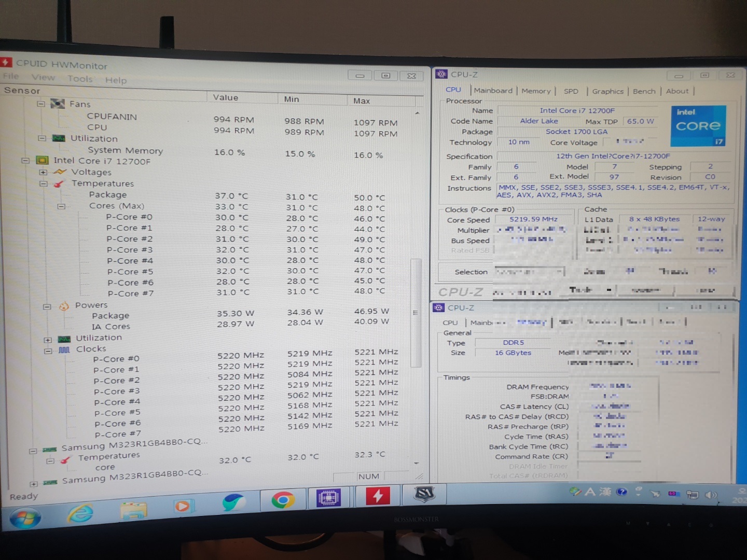Select the CPU tab in lower CPU-Z window
The width and height of the screenshot is (747, 560).
(x=450, y=323)
